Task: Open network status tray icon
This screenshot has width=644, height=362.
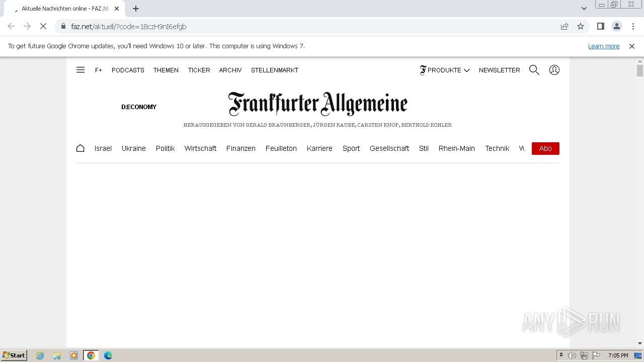Action: coord(584,355)
